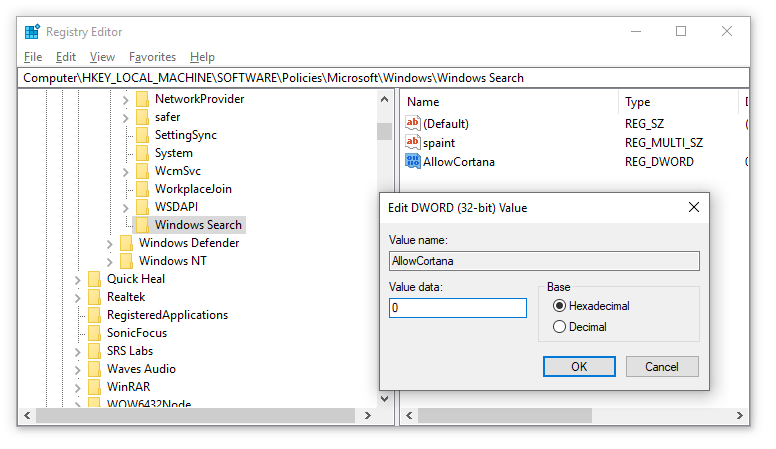This screenshot has height=449, width=776.
Task: Click the NetworkProvider folder icon
Action: (143, 99)
